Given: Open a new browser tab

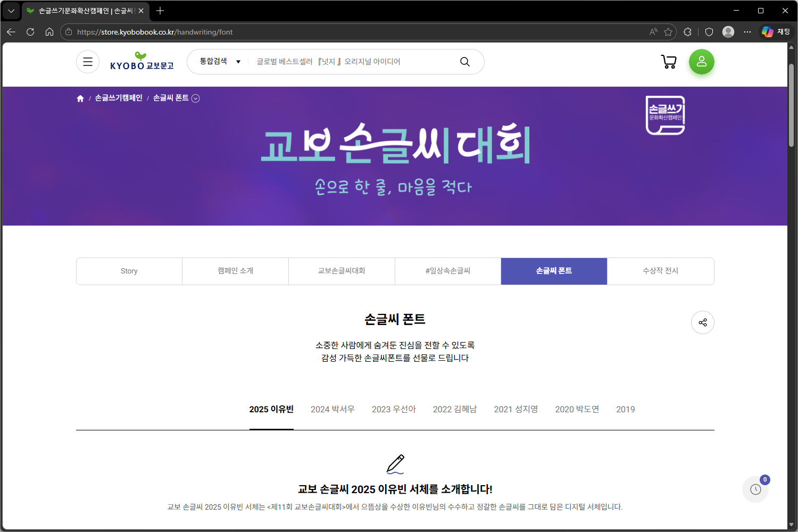Looking at the screenshot, I should 160,11.
